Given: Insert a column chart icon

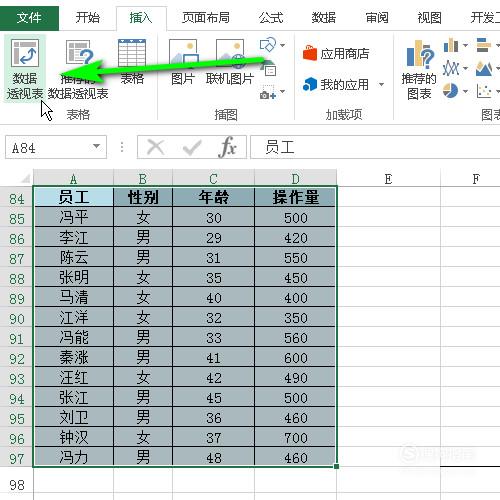Looking at the screenshot, I should tap(451, 45).
